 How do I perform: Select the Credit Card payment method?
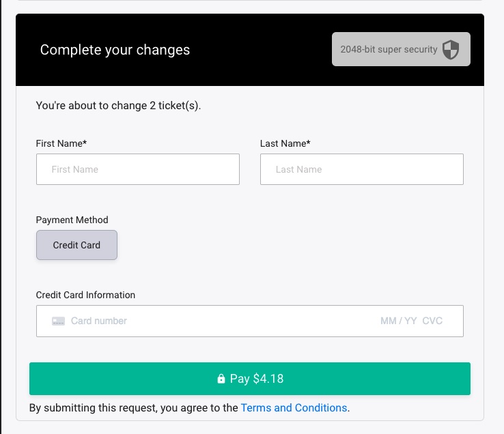76,245
